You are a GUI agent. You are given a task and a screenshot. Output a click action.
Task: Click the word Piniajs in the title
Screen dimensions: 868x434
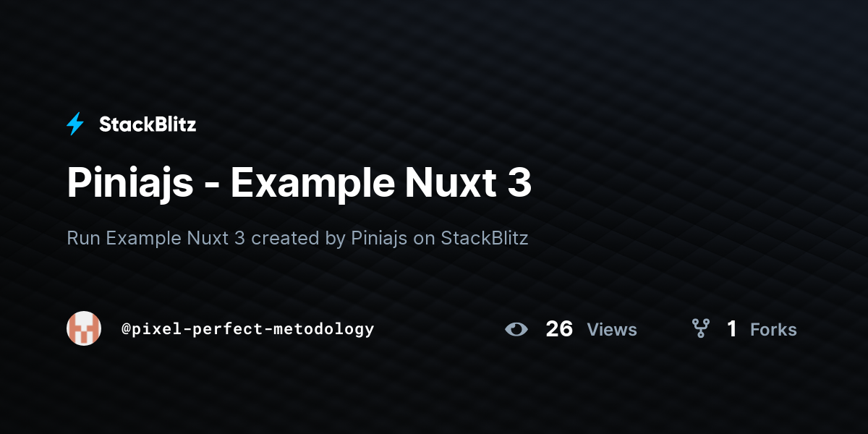[x=130, y=183]
